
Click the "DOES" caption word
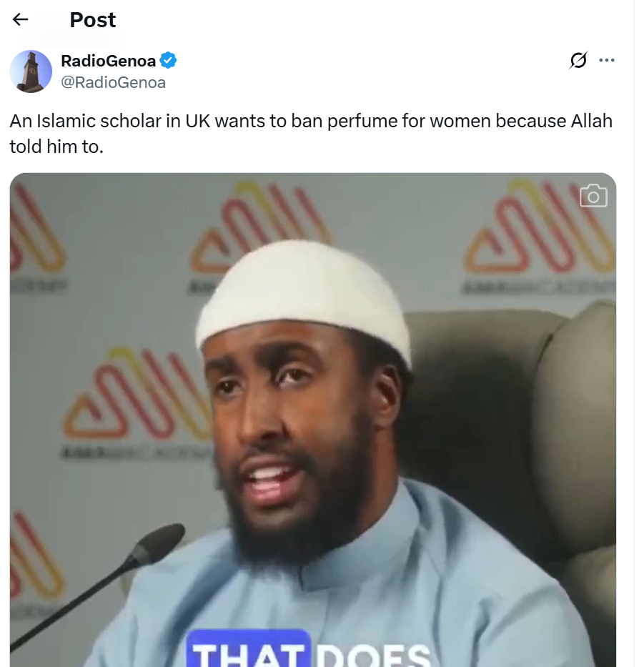click(x=374, y=654)
